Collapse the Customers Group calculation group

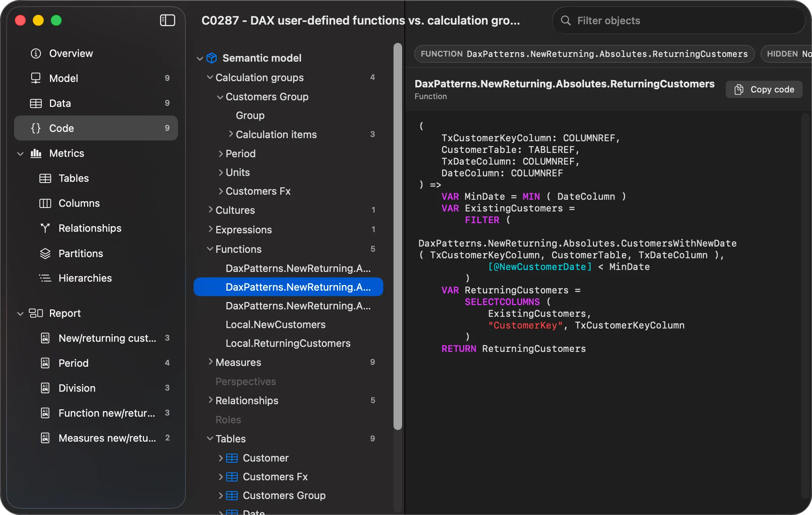pos(220,97)
